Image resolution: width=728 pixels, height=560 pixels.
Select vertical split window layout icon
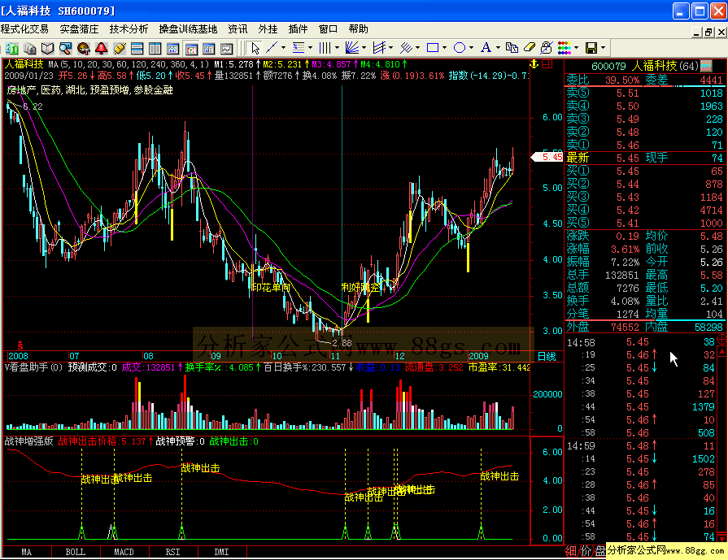(x=155, y=48)
